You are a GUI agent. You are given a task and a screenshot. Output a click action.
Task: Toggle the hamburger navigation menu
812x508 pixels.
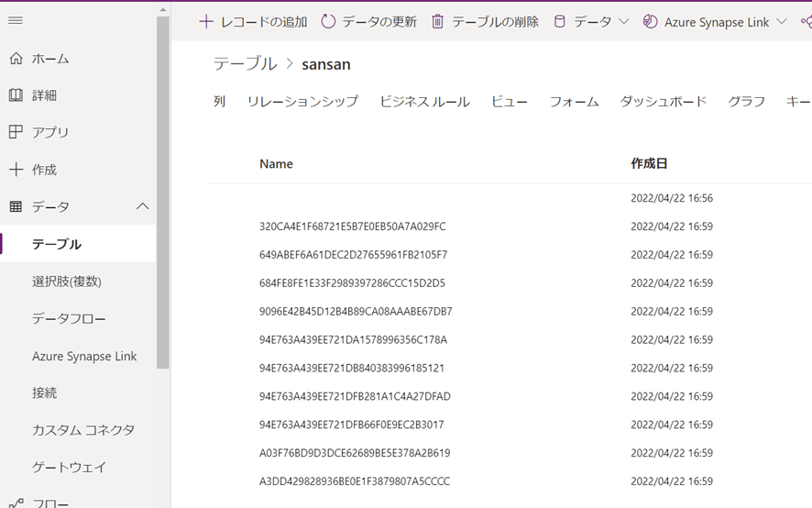point(16,21)
